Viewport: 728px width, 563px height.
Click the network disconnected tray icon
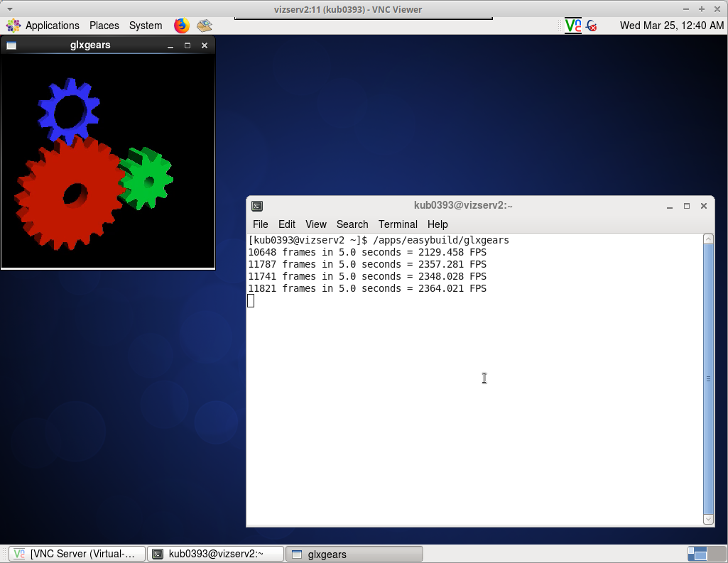(x=591, y=26)
